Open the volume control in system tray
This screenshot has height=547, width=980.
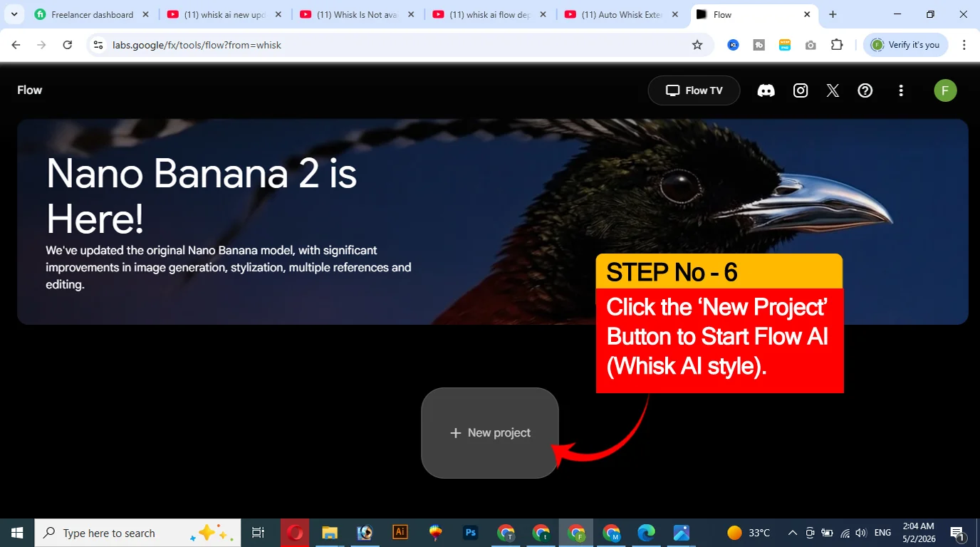[x=860, y=533]
